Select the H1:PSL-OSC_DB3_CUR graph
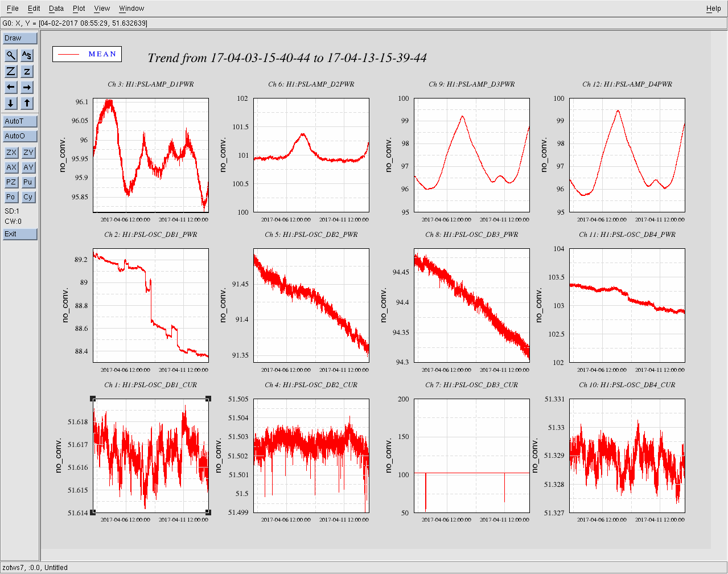This screenshot has height=574, width=728. pyautogui.click(x=472, y=456)
